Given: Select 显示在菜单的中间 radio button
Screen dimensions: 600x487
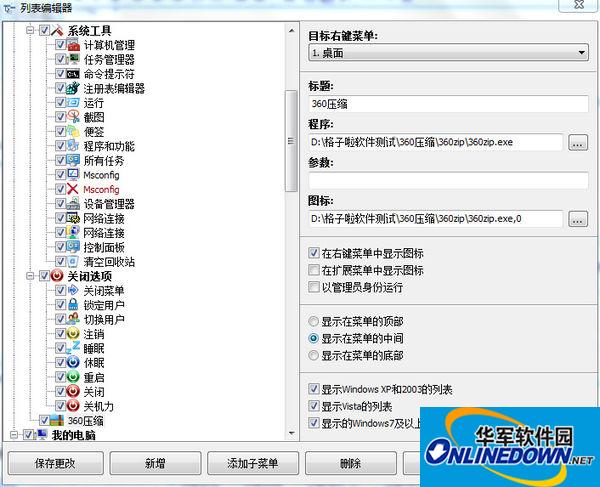Looking at the screenshot, I should pyautogui.click(x=313, y=338).
